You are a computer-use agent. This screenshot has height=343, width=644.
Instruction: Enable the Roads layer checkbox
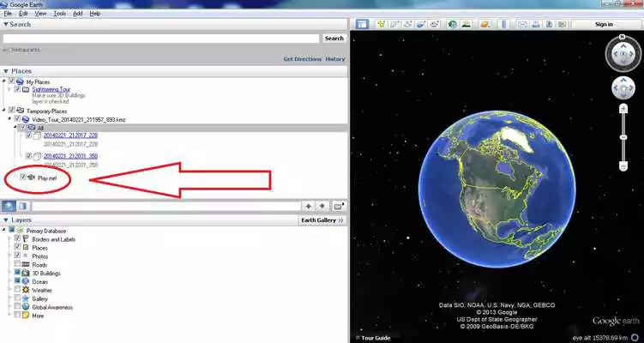pos(17,264)
